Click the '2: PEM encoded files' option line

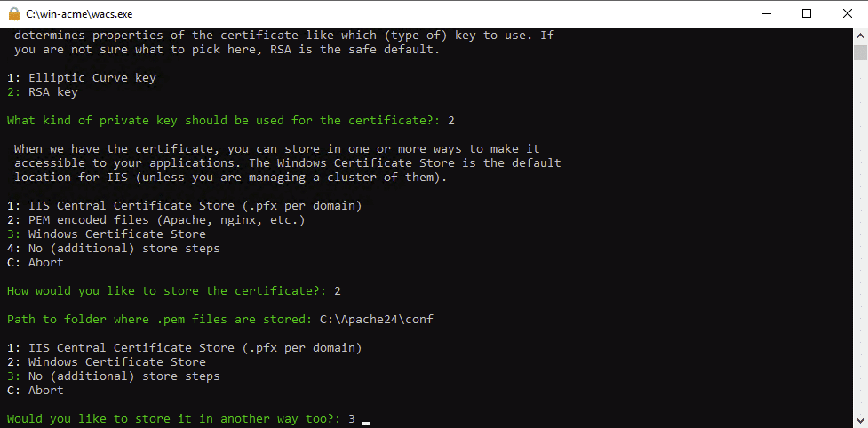click(x=156, y=220)
